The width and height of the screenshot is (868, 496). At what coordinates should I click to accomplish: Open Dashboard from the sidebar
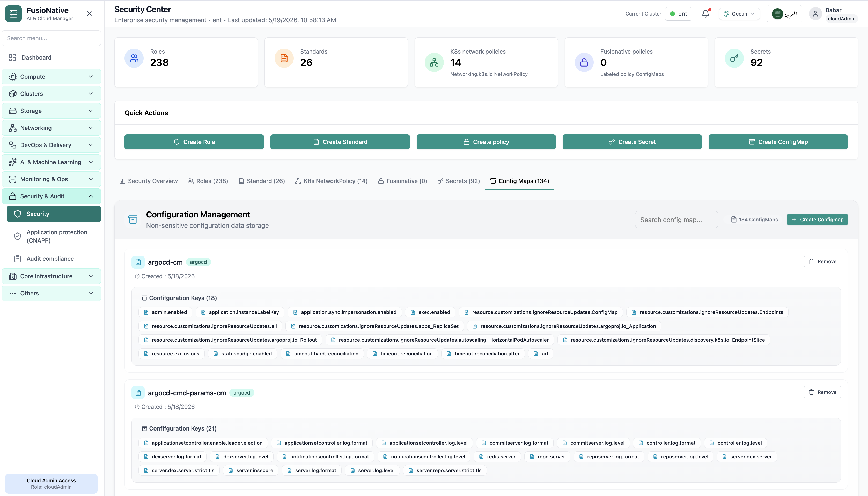pos(52,57)
